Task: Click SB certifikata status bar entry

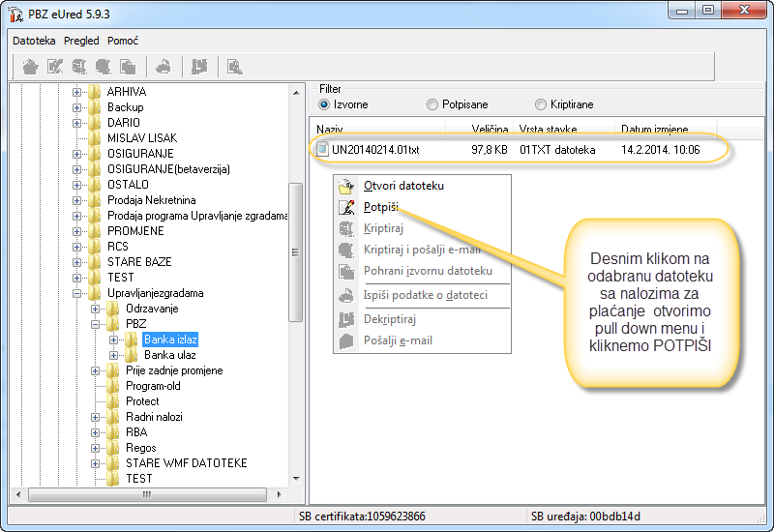Action: pos(362,517)
